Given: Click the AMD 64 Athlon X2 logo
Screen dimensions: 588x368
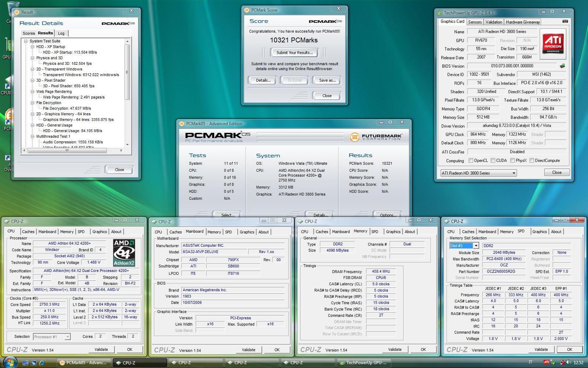Looking at the screenshot, I should coord(124,252).
